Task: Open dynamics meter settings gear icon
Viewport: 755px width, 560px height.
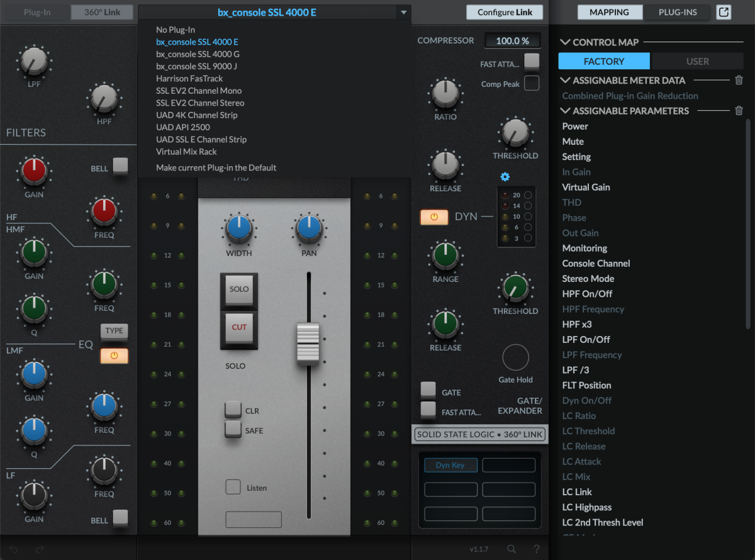Action: pos(505,177)
